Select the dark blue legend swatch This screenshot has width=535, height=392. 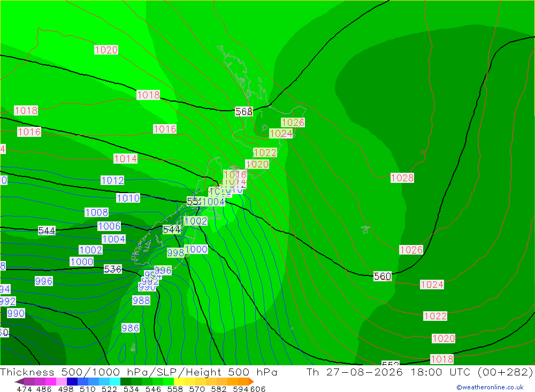coord(72,381)
